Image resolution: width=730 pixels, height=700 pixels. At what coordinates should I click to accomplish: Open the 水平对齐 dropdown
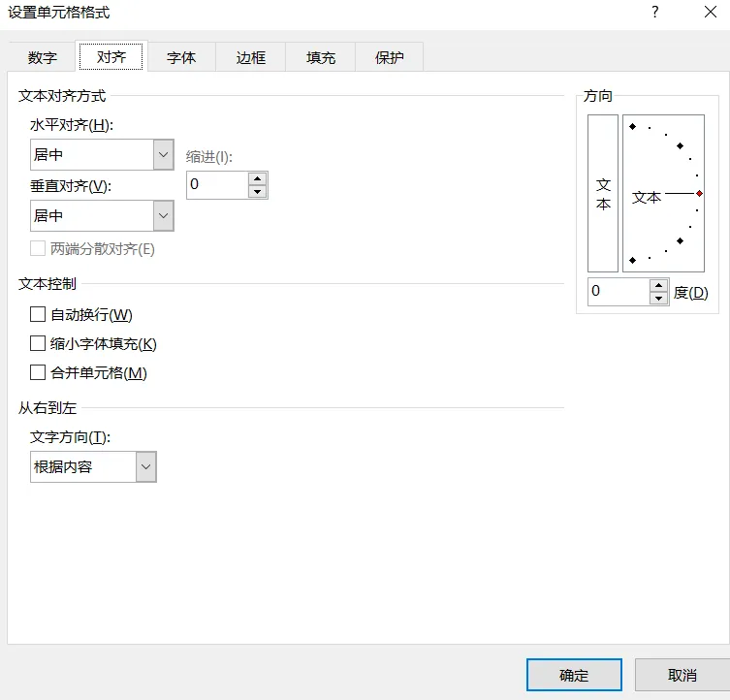click(163, 154)
